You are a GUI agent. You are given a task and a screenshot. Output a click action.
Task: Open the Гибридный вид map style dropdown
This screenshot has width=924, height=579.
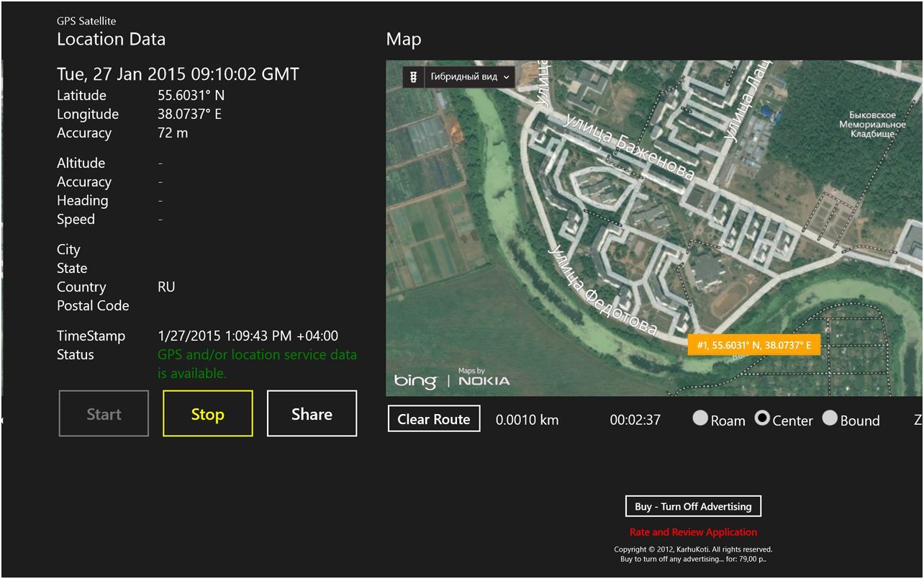[470, 77]
